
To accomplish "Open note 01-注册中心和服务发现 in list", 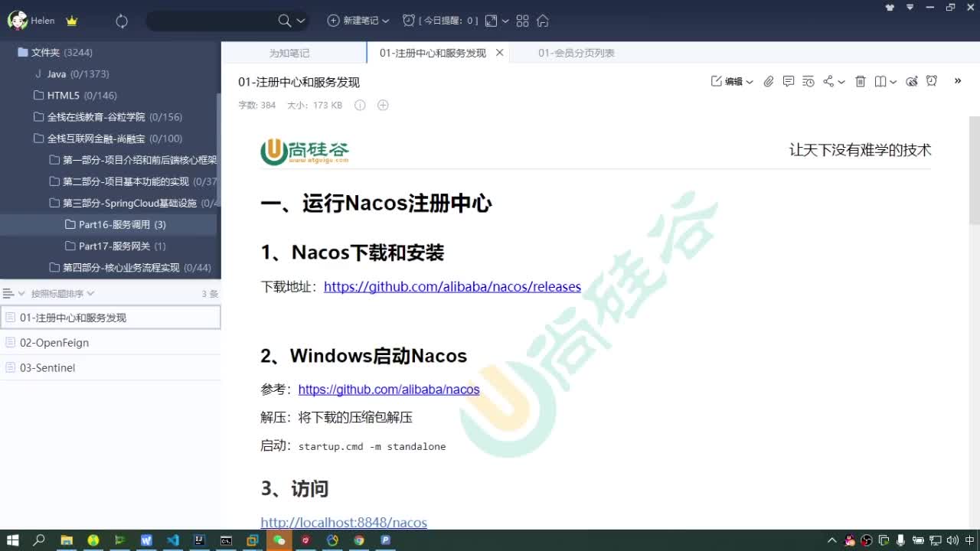I will point(110,317).
